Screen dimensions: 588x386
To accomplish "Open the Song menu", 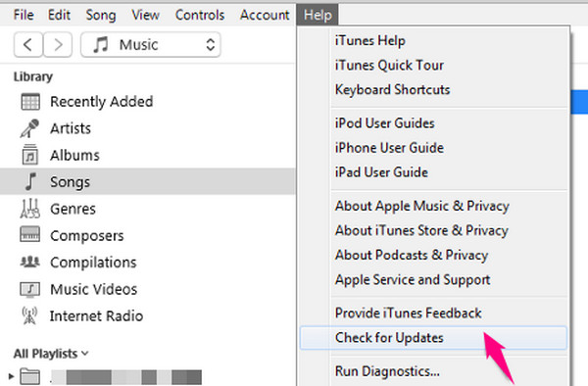I will click(101, 15).
